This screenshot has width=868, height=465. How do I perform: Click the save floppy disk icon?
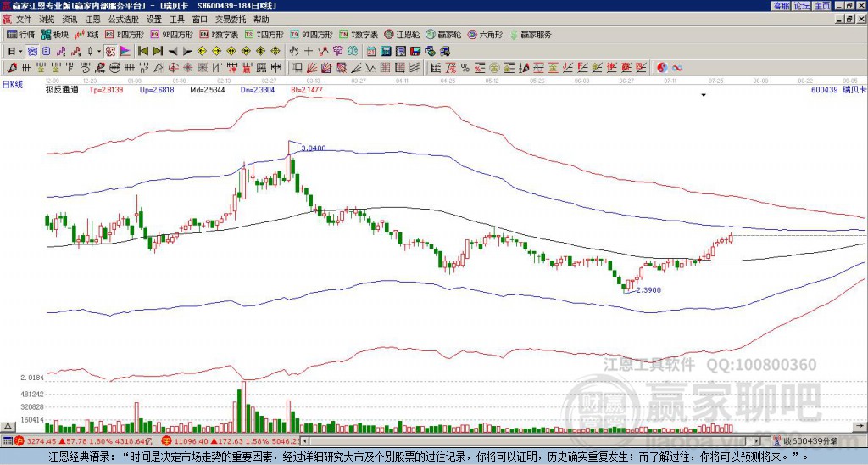click(415, 52)
